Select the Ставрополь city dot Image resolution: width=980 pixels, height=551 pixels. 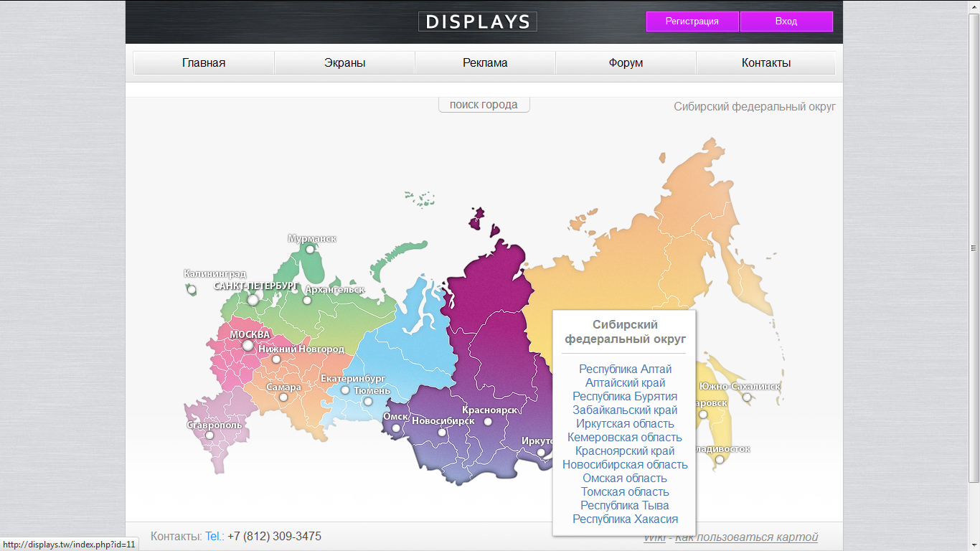[x=209, y=435]
